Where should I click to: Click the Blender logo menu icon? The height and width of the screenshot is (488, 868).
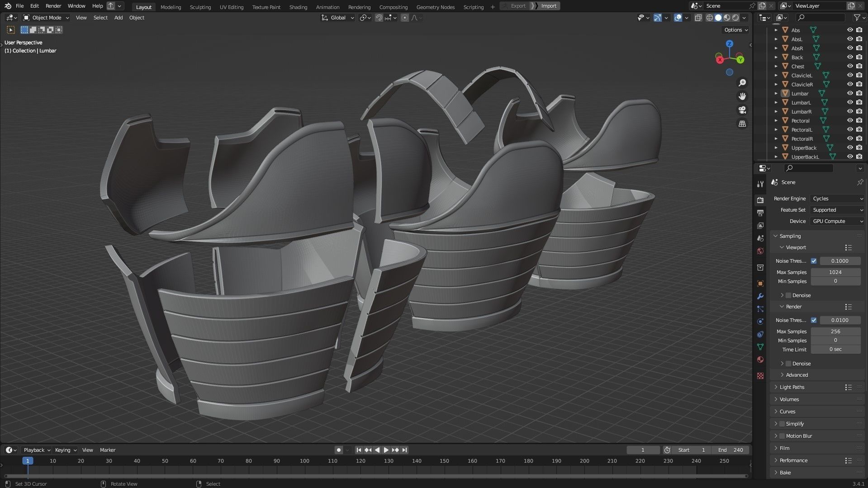click(8, 6)
